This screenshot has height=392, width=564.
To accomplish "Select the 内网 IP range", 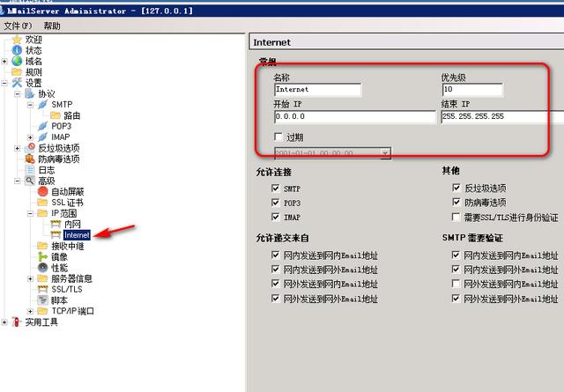I will (x=72, y=224).
